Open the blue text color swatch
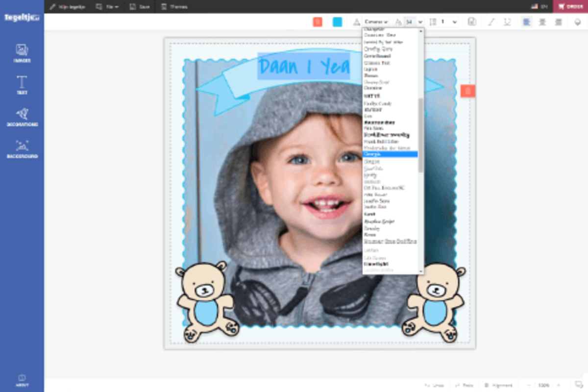 [x=338, y=22]
